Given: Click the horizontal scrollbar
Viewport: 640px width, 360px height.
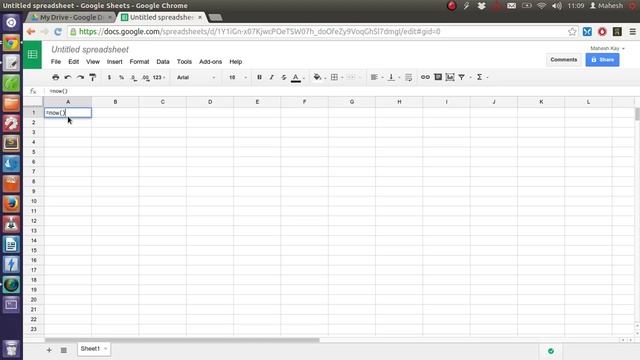Looking at the screenshot, I should [x=182, y=340].
